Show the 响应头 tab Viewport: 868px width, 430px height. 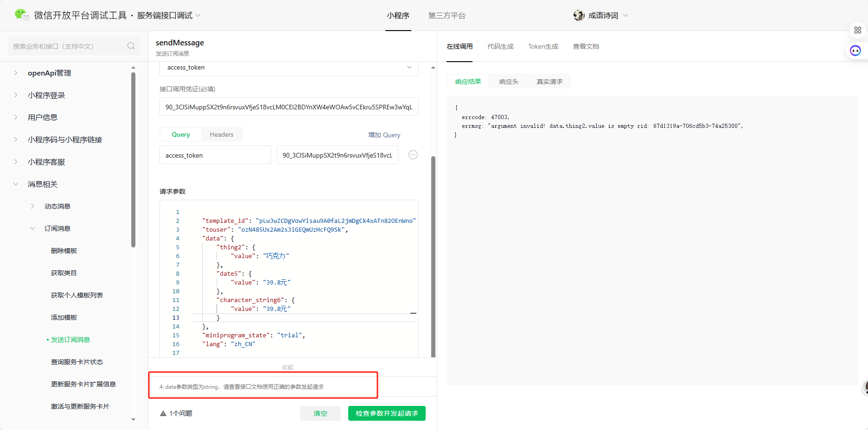click(509, 82)
